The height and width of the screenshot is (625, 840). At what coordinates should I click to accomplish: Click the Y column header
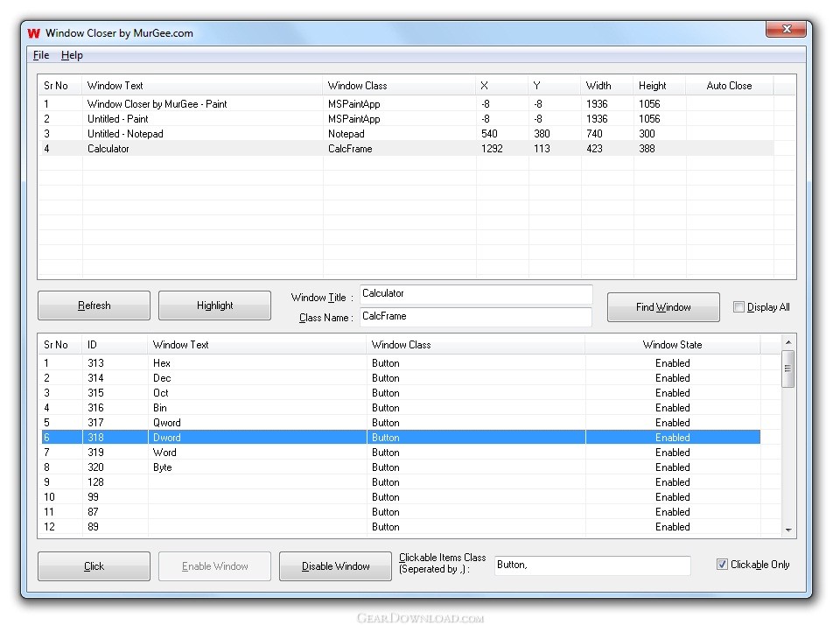click(x=555, y=86)
